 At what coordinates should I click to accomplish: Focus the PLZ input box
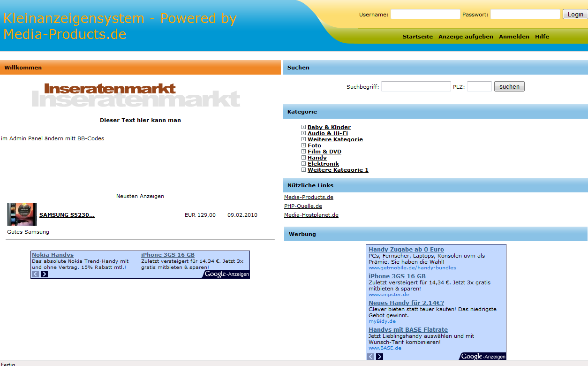[479, 86]
